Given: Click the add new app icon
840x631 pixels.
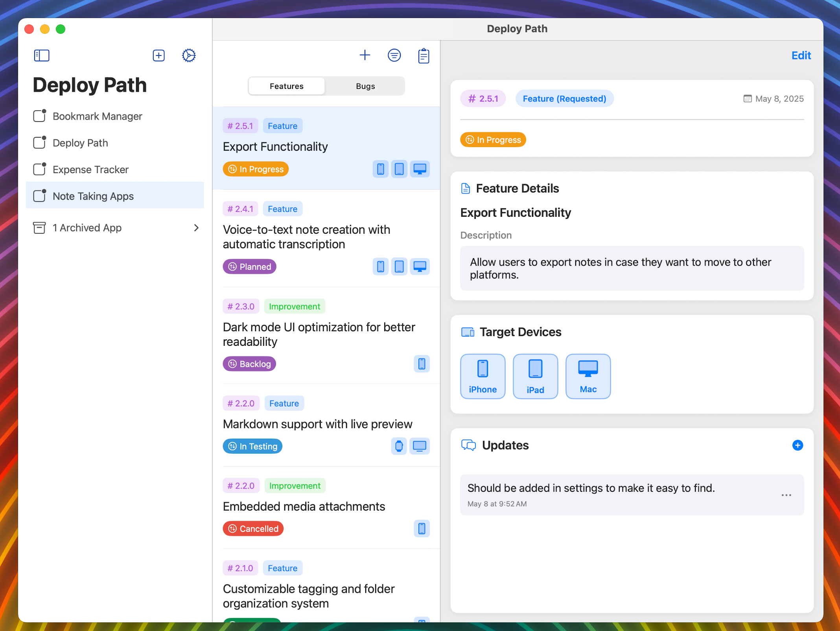Looking at the screenshot, I should click(158, 55).
